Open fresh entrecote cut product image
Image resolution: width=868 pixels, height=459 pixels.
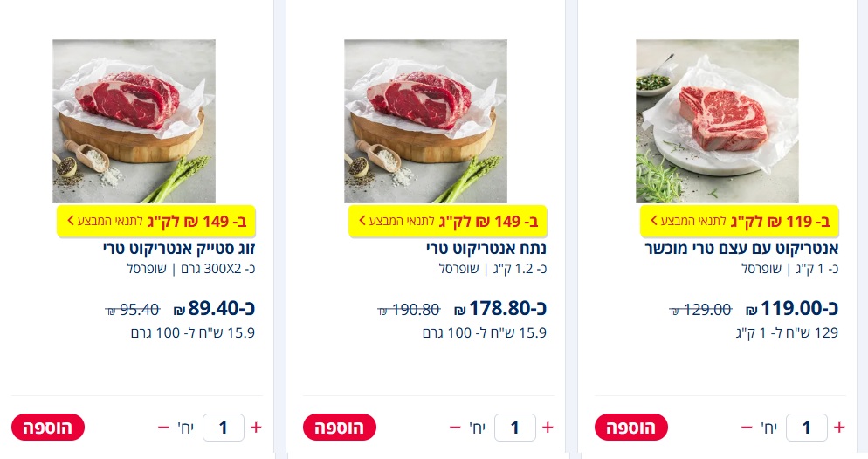[x=425, y=120]
